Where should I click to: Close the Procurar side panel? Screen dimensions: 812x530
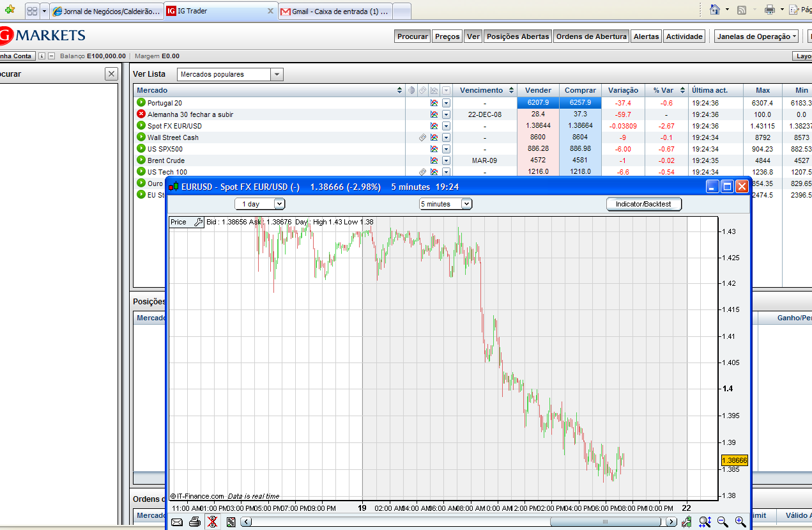[x=111, y=74]
